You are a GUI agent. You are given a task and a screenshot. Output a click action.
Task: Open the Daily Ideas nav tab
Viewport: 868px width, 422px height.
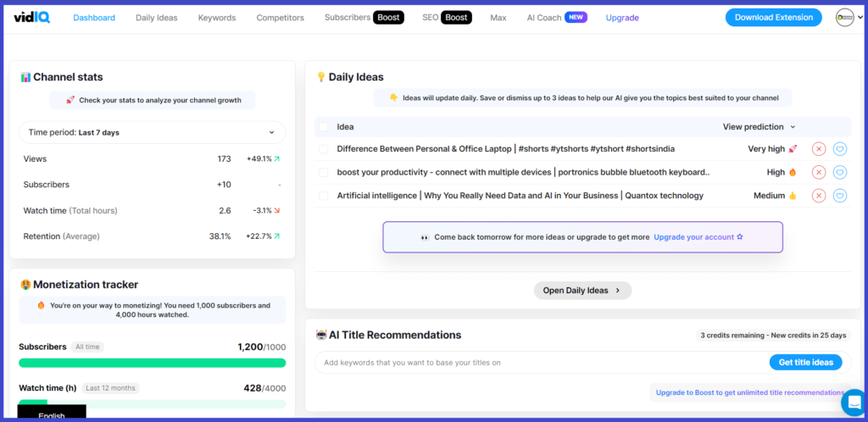157,18
